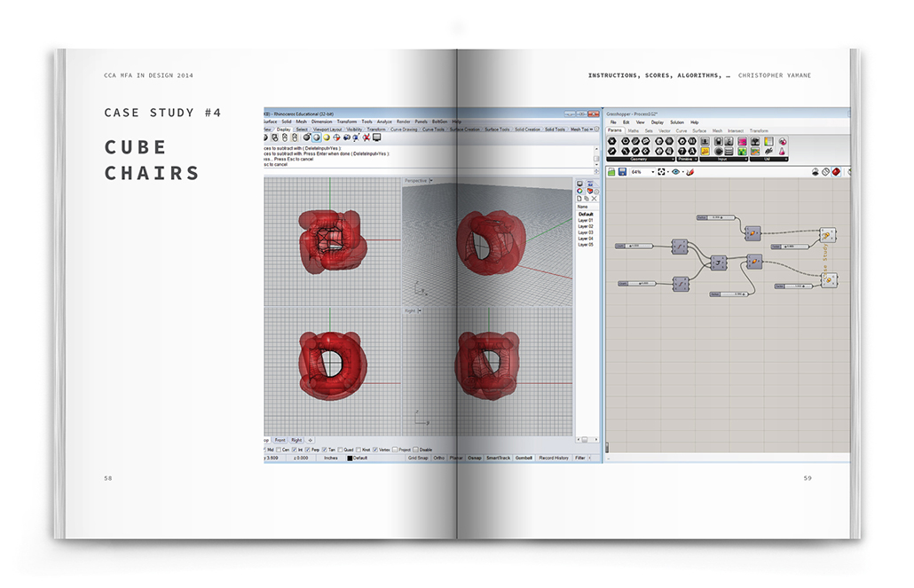914x588 pixels.
Task: Click the wireframe black sphere display icon
Action: [307, 137]
